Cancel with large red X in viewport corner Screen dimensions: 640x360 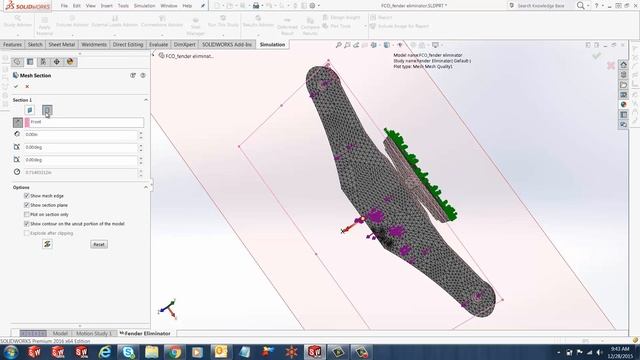[611, 65]
